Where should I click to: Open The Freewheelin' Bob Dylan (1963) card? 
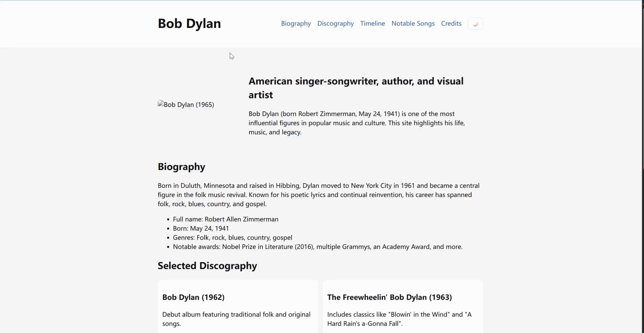[x=403, y=306]
